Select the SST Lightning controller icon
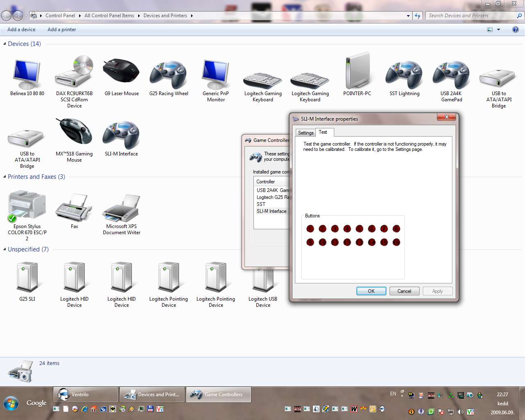 tap(404, 74)
